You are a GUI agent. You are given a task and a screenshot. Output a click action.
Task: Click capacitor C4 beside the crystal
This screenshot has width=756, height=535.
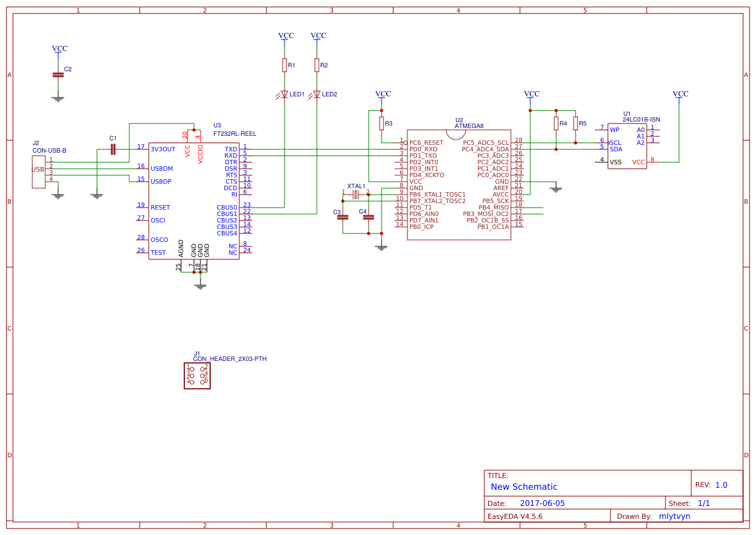(367, 219)
